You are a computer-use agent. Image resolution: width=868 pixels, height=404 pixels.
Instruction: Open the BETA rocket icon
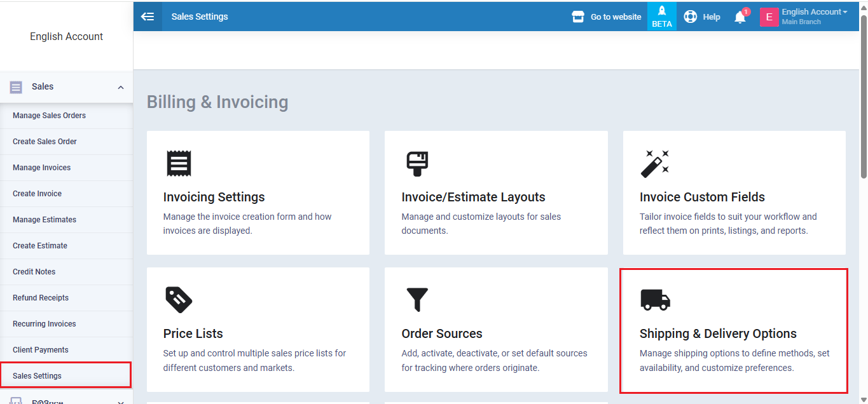tap(661, 17)
